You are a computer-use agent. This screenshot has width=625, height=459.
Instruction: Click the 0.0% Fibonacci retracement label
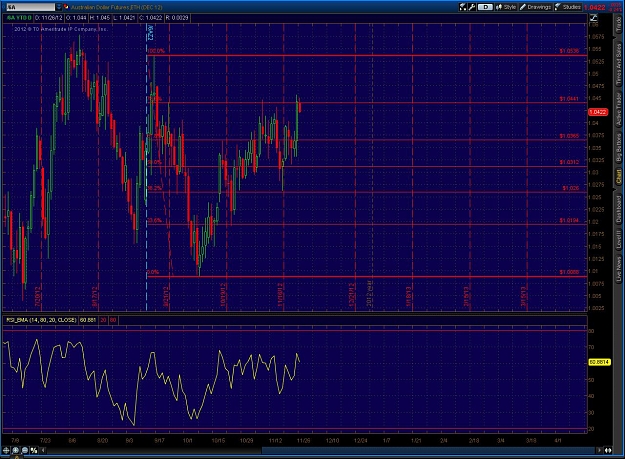tap(153, 272)
